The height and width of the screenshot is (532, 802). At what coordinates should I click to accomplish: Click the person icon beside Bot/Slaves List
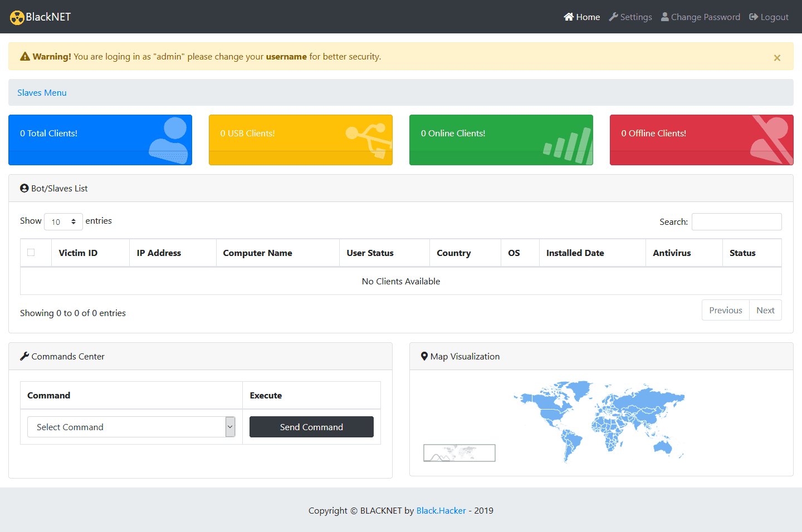pos(24,188)
